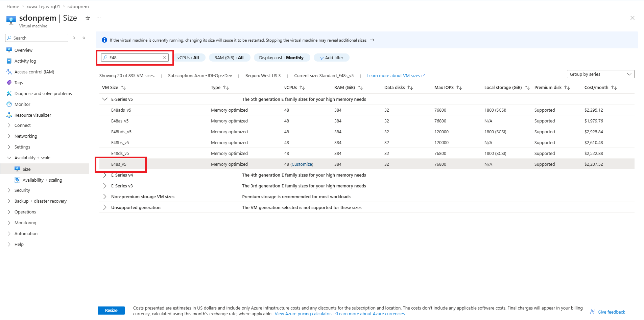This screenshot has width=644, height=320.
Task: Expand the Connect sidebar section
Action: click(x=9, y=125)
